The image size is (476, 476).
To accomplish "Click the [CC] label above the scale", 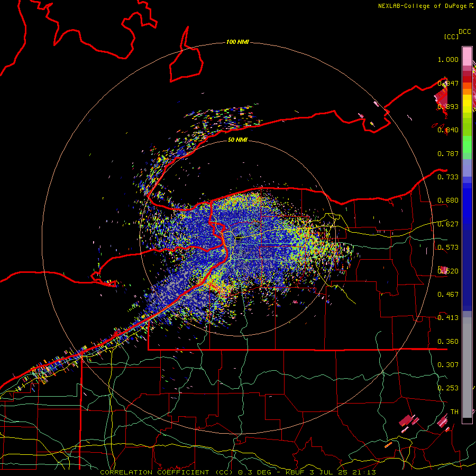I will (x=451, y=36).
